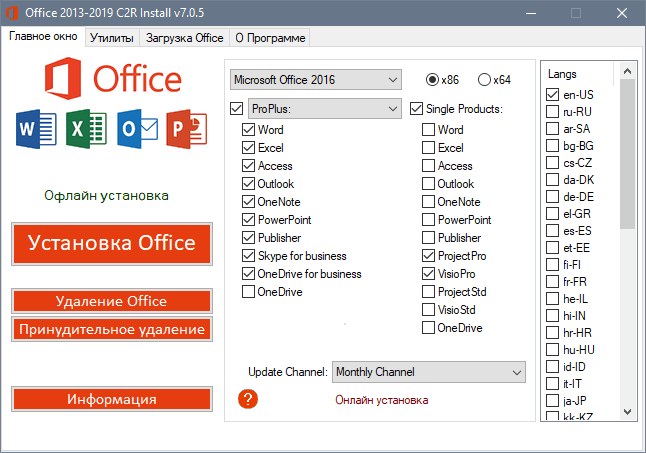
Task: Check Publisher under Single Products
Action: coord(428,238)
